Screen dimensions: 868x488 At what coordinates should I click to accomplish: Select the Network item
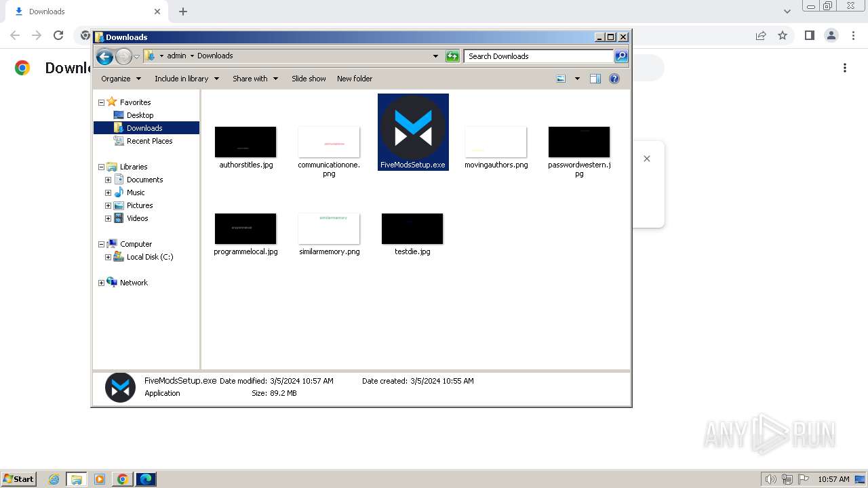127,283
